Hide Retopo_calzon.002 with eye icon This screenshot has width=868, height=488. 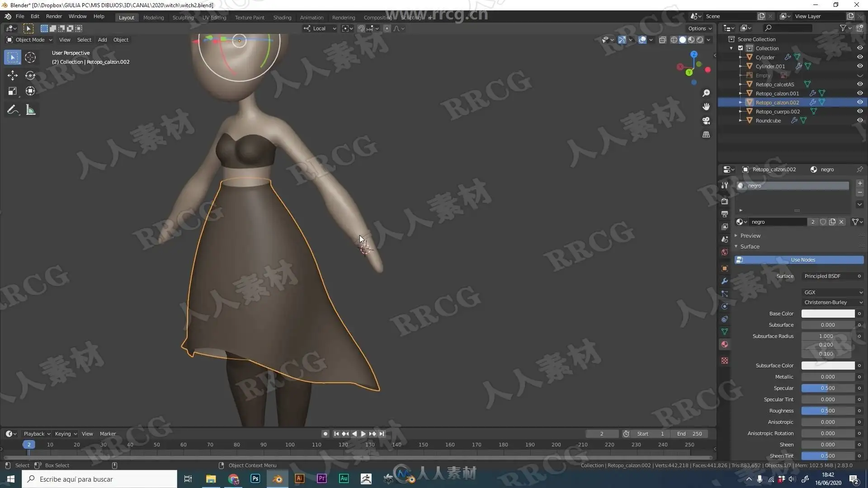point(859,102)
